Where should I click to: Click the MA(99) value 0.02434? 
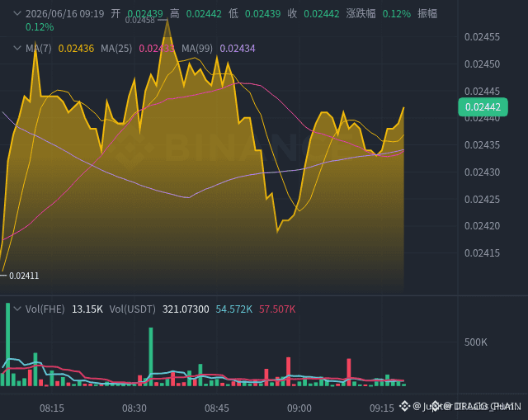(238, 49)
